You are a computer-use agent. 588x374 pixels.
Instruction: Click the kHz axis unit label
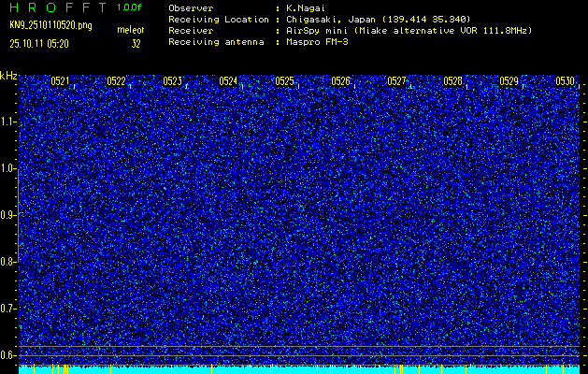tap(8, 76)
